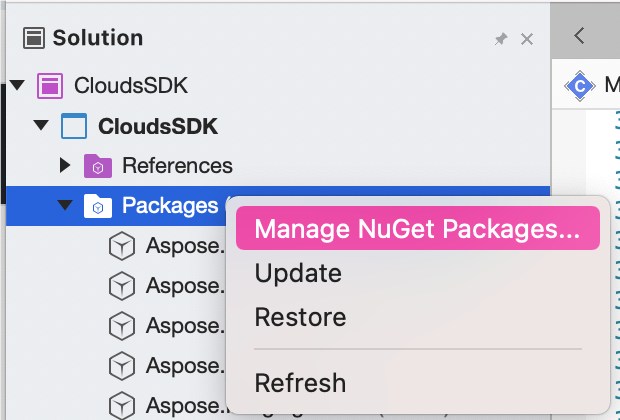This screenshot has width=620, height=420.
Task: Collapse the bold CloudsSDK project node
Action: tap(41, 126)
